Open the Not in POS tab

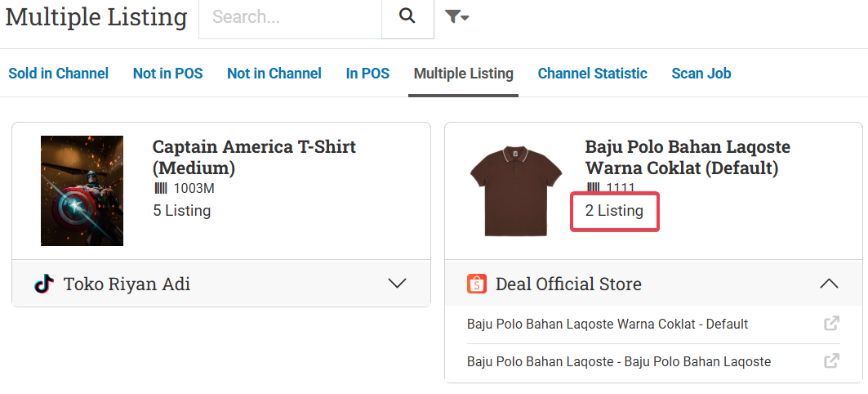click(x=167, y=74)
